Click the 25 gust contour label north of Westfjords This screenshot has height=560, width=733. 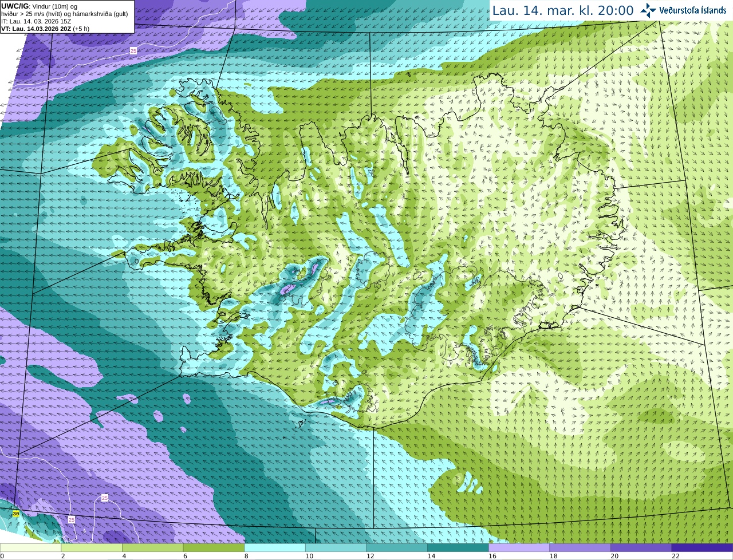pos(133,51)
